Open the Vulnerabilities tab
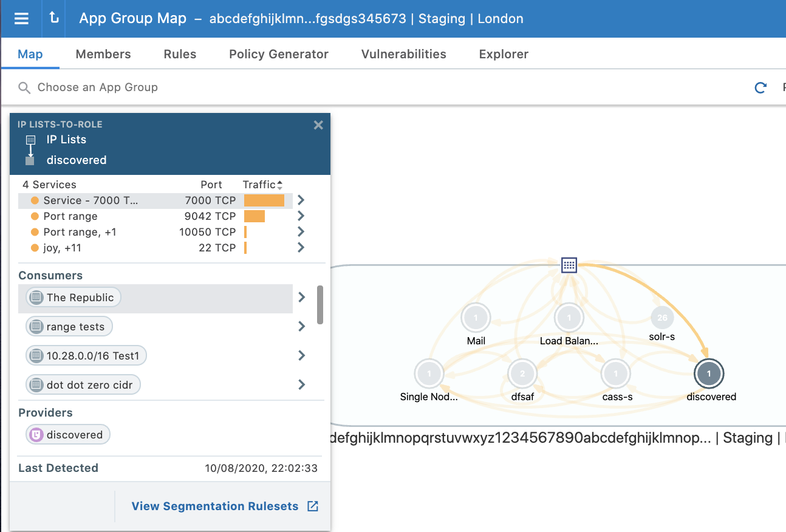 point(403,54)
